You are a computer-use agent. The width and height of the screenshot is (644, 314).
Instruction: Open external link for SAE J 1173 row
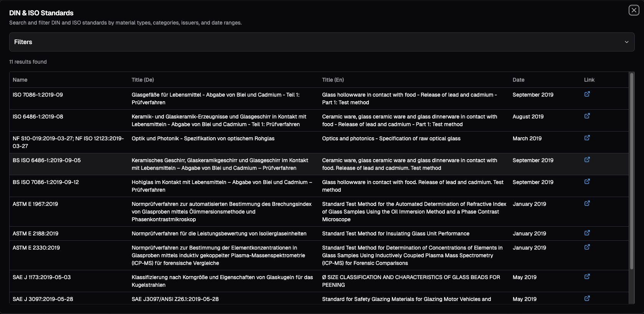587,276
